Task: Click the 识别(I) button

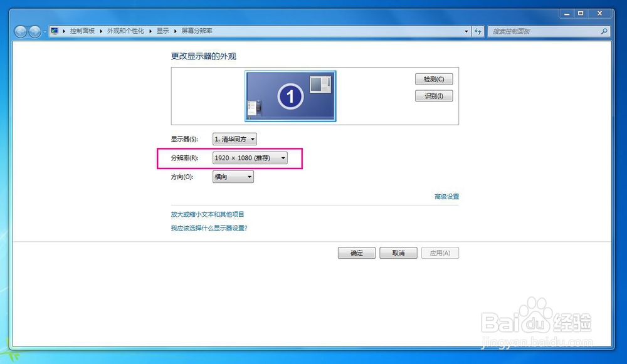Action: [434, 96]
